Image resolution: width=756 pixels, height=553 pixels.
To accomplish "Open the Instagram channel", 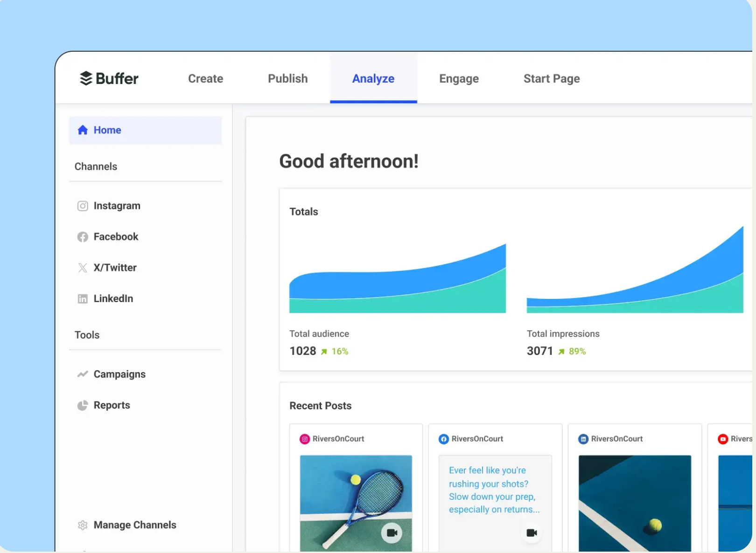I will click(117, 206).
